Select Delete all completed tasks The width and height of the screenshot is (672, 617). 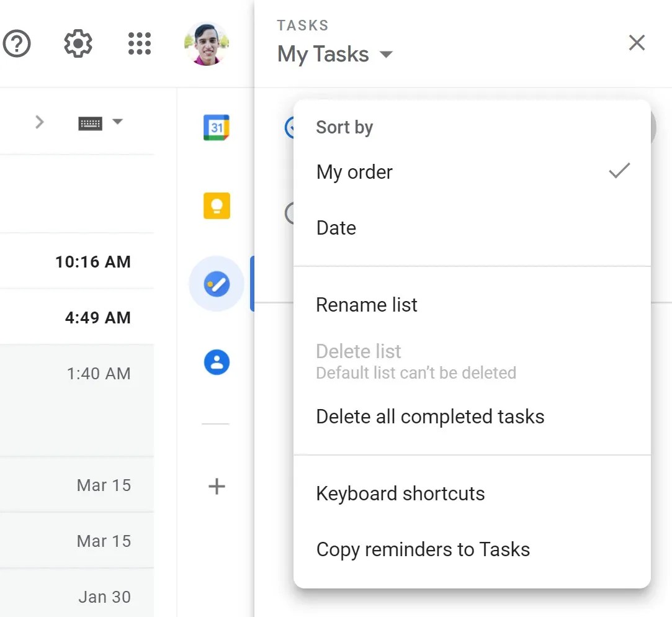430,417
